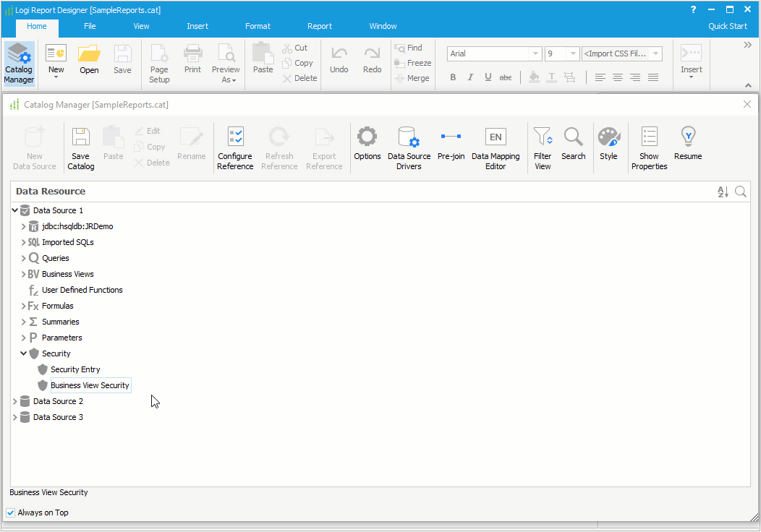
Task: Open the Report ribbon tab
Action: click(320, 26)
